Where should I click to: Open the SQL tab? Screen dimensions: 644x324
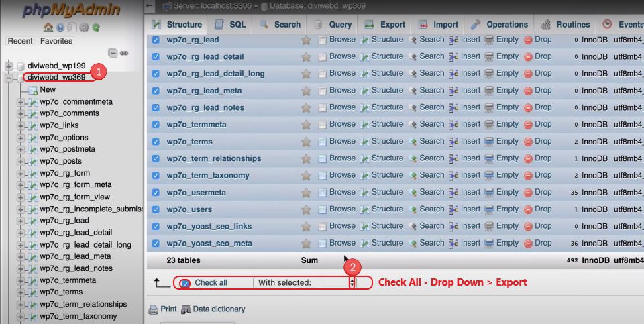click(230, 25)
